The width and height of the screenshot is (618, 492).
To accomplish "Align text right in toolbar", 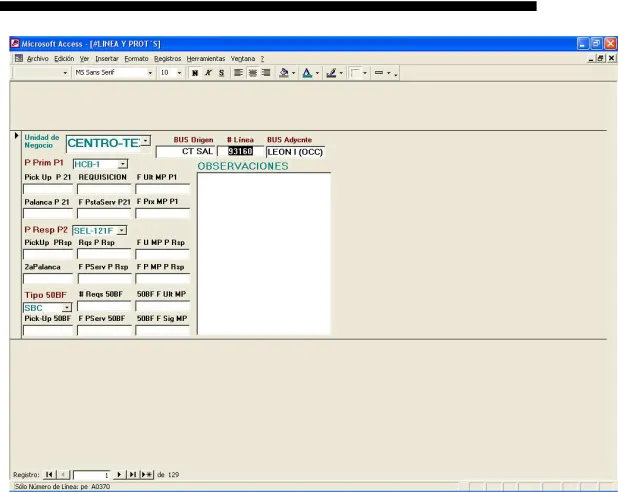I will [266, 73].
